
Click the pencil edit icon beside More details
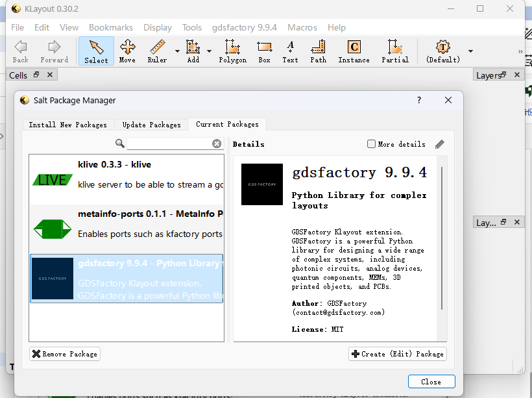pyautogui.click(x=440, y=143)
